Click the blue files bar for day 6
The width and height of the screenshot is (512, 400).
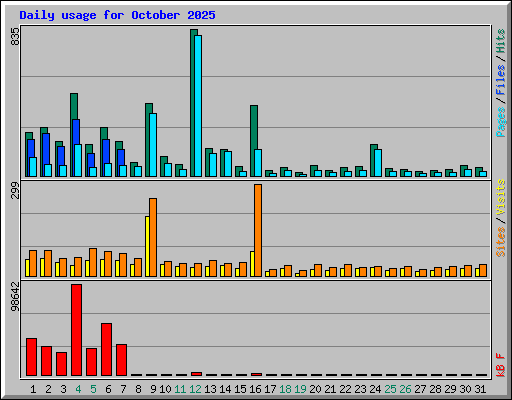point(106,151)
